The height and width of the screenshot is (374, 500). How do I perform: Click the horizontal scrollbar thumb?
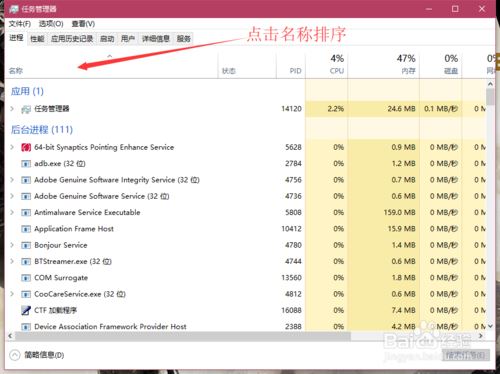[183, 336]
